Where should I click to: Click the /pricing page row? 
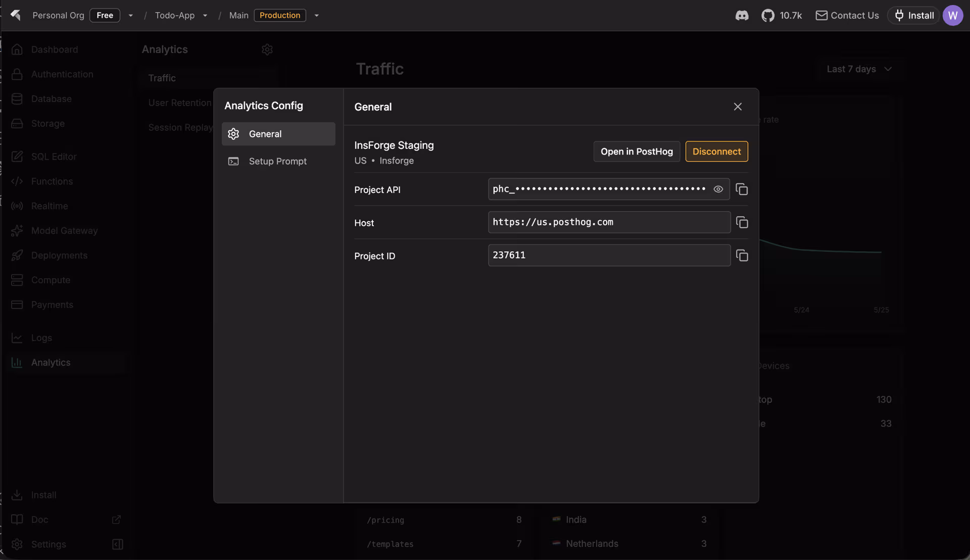click(x=444, y=520)
